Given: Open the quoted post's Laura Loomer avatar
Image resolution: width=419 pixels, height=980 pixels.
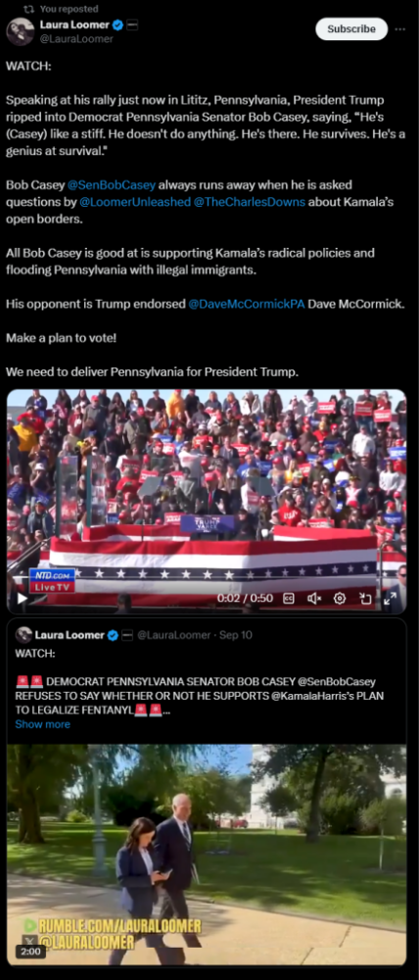Looking at the screenshot, I should point(23,635).
